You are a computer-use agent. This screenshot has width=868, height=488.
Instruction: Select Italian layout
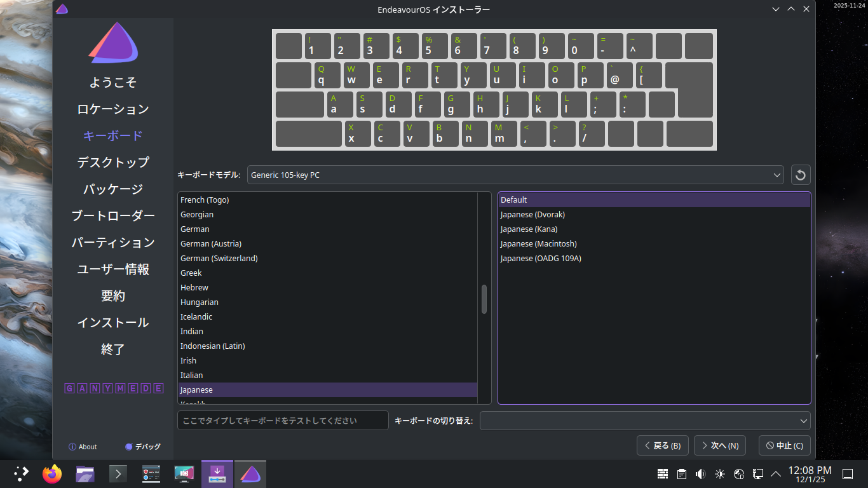[x=327, y=375]
